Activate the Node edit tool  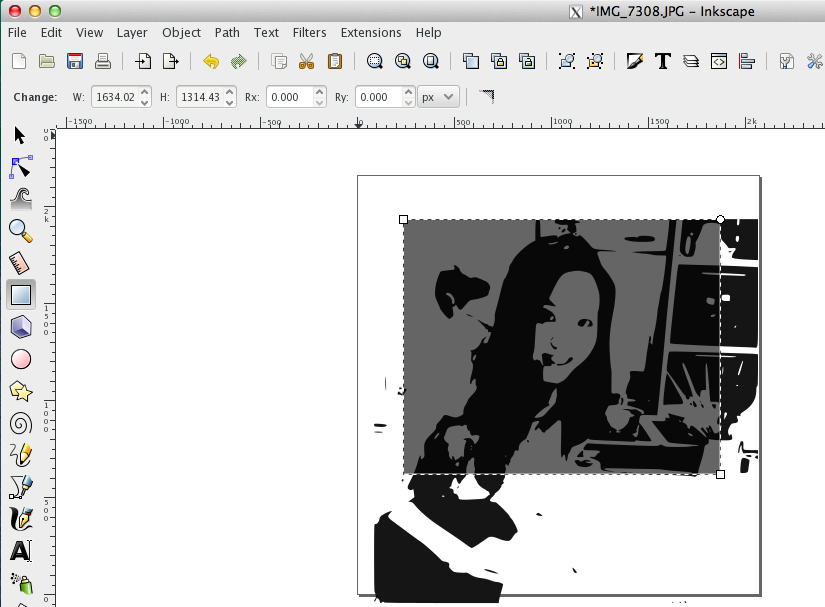click(x=21, y=167)
